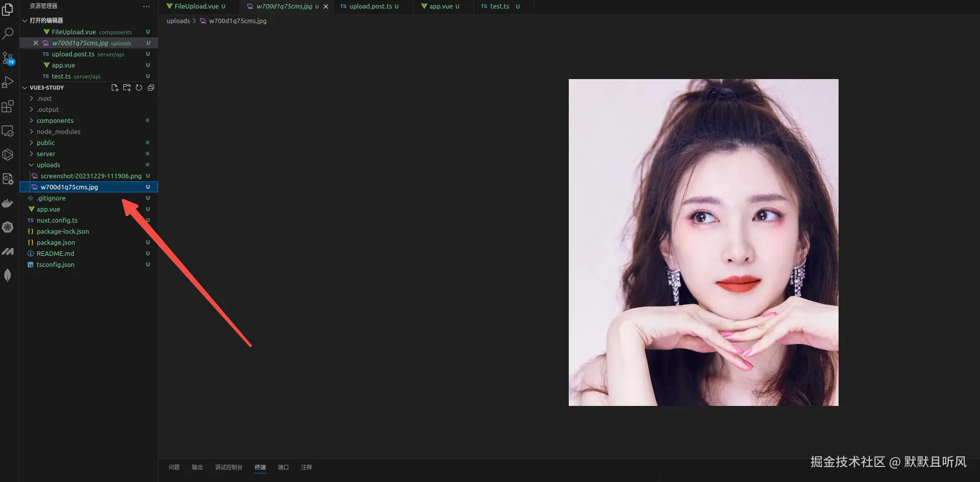The image size is (980, 482).
Task: Click the New Folder icon in Explorer
Action: (126, 87)
